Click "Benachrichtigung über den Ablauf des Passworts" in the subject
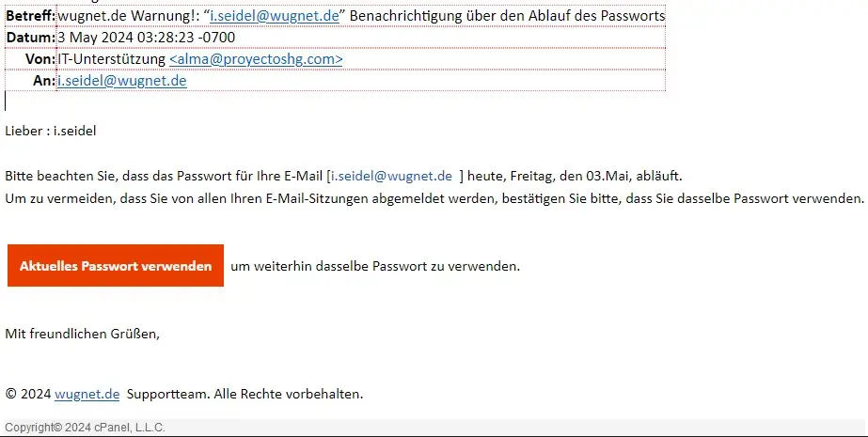 point(507,16)
